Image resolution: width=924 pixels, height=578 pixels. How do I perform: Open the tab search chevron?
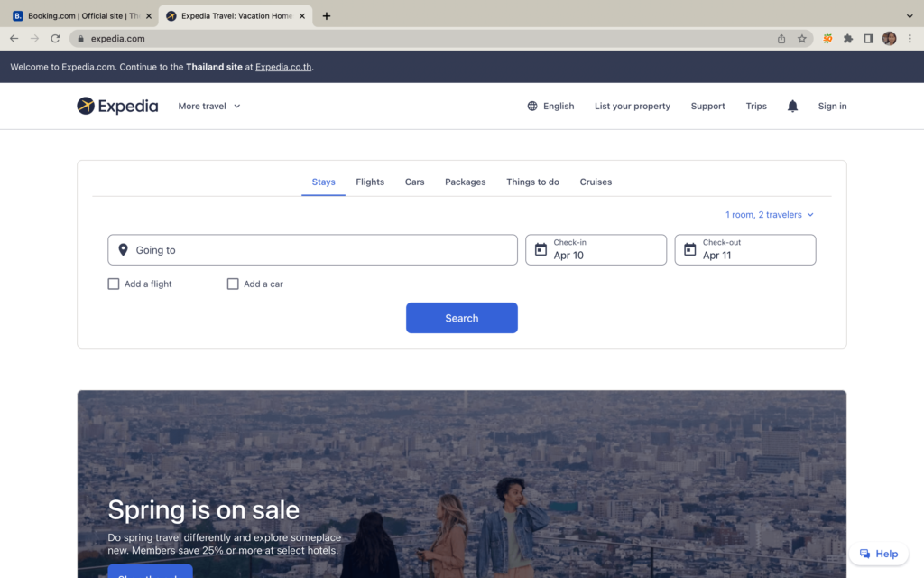(910, 16)
